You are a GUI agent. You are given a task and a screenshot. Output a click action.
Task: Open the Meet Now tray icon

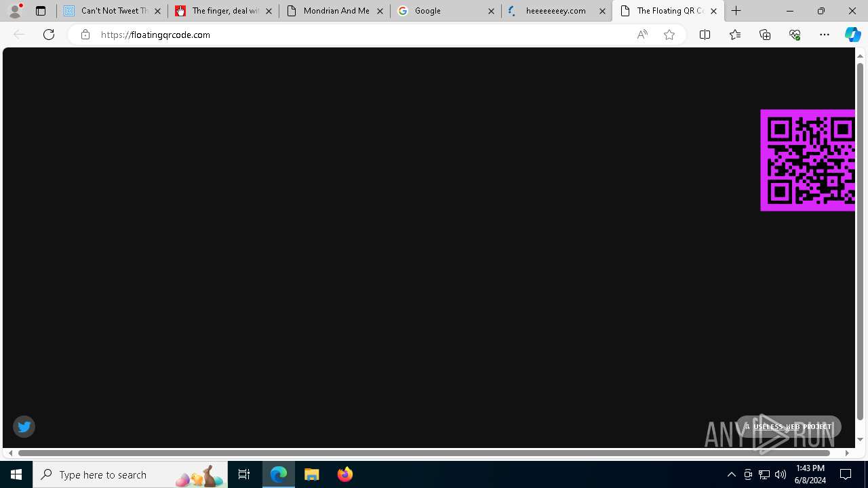pos(748,474)
